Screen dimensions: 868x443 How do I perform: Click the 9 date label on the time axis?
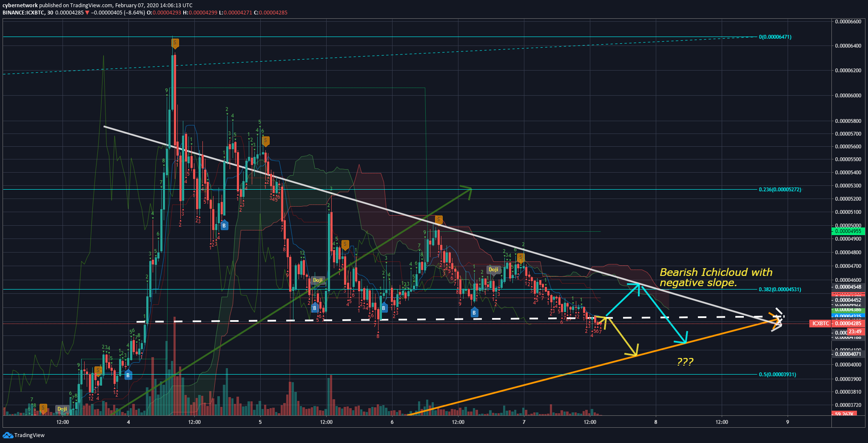tap(788, 422)
